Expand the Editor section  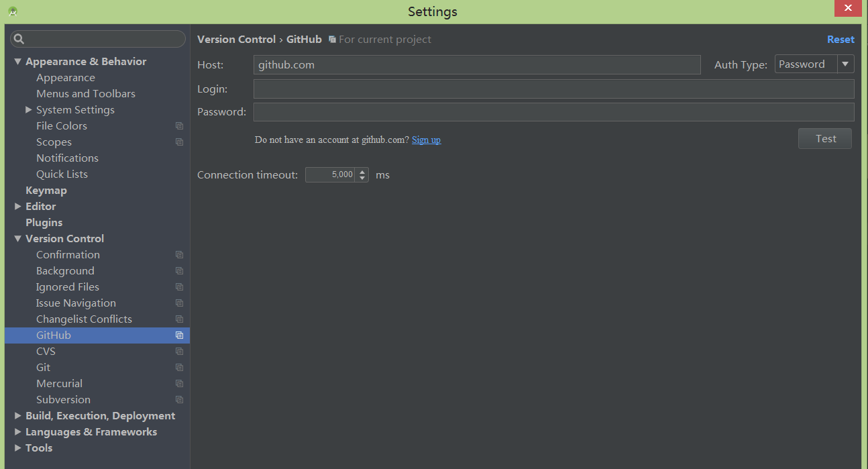[x=18, y=207]
